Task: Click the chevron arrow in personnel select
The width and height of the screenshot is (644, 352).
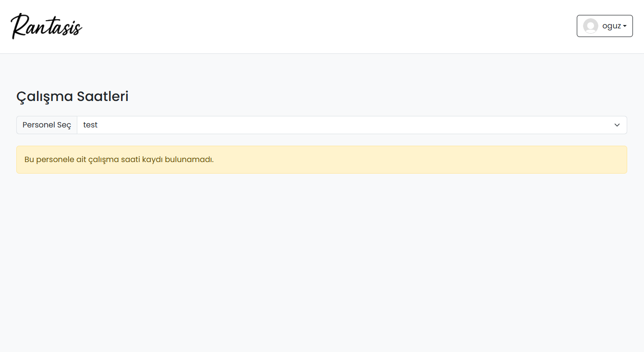Action: pos(617,125)
